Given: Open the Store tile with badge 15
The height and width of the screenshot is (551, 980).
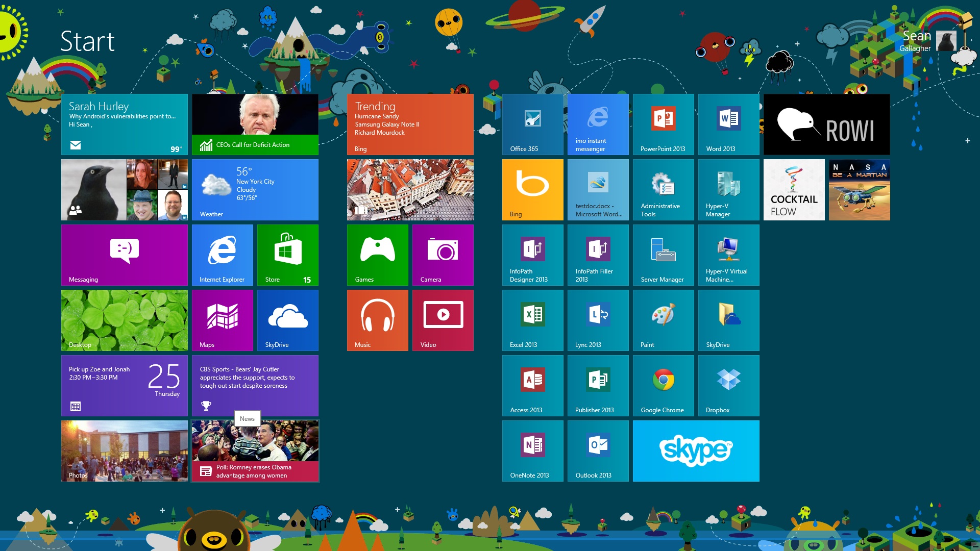Looking at the screenshot, I should coord(287,255).
